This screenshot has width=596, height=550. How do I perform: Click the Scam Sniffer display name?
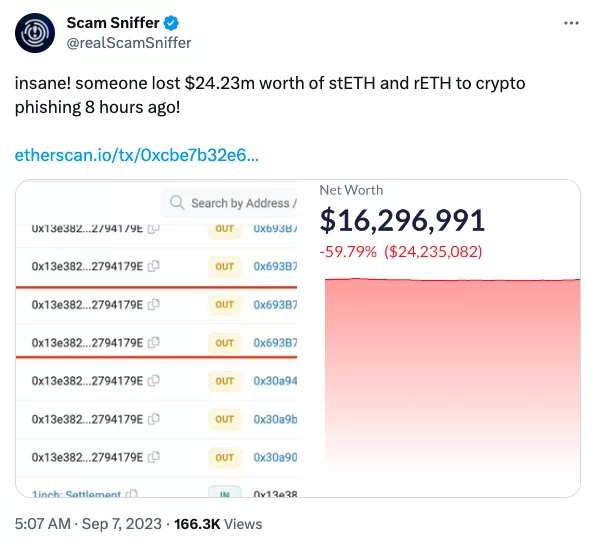point(113,23)
